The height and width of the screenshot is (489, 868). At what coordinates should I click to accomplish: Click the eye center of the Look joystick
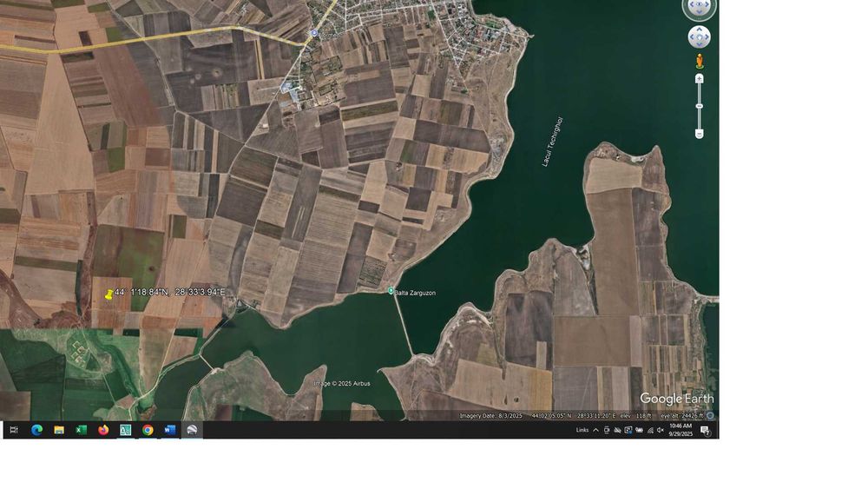click(x=699, y=4)
